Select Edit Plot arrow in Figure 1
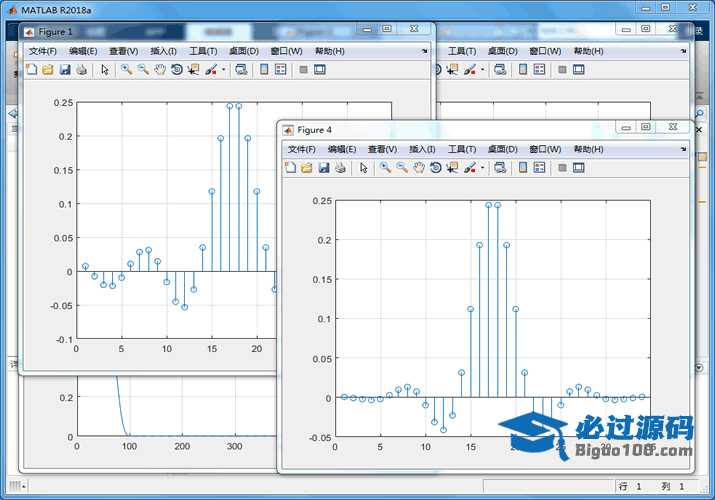The image size is (715, 500). pos(105,69)
